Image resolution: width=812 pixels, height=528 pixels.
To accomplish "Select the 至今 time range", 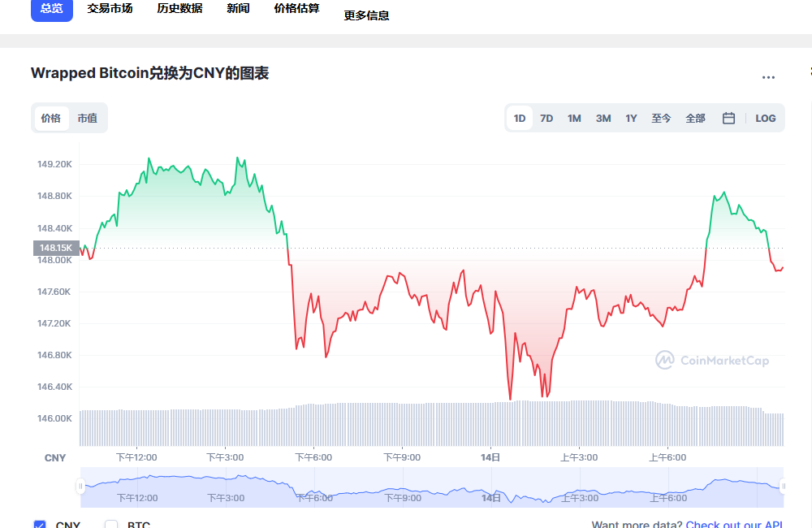I will [x=661, y=118].
